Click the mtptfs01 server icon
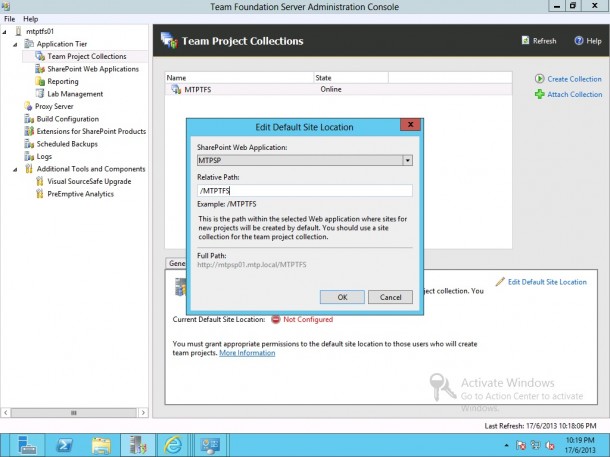 (18, 31)
